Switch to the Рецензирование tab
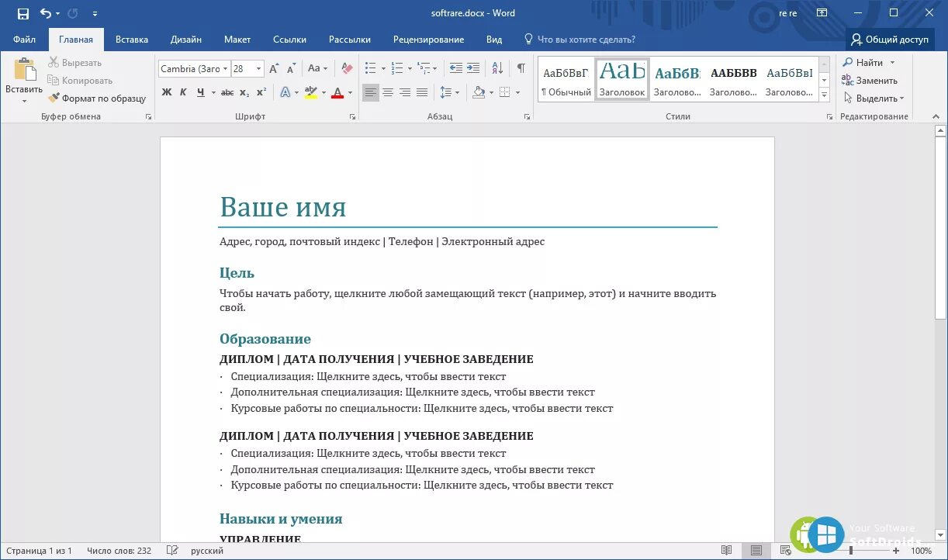948x560 pixels. [428, 40]
